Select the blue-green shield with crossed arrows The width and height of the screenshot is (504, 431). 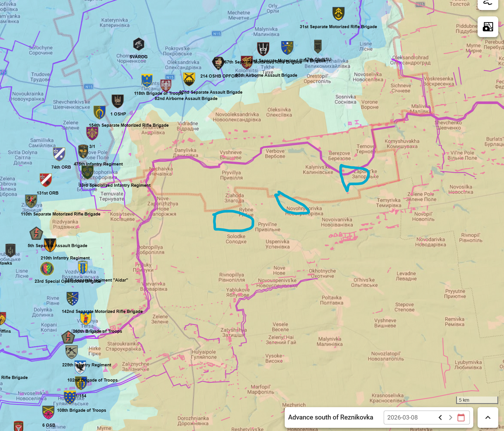coord(287,48)
